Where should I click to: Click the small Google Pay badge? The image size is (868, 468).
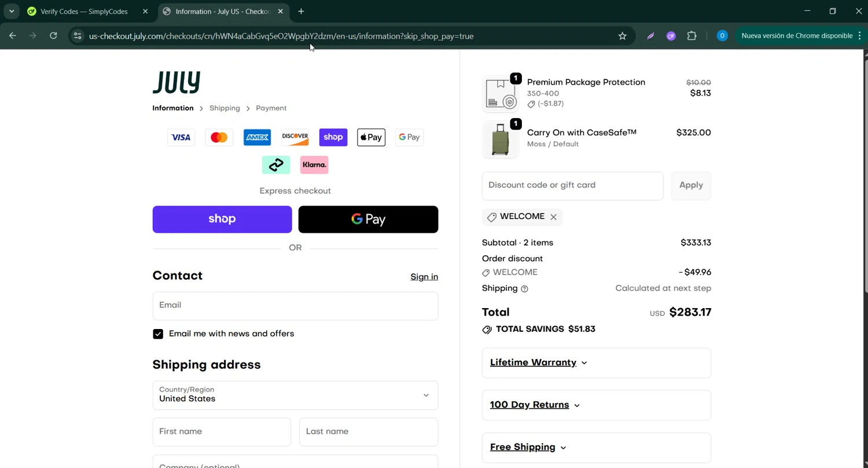(409, 137)
